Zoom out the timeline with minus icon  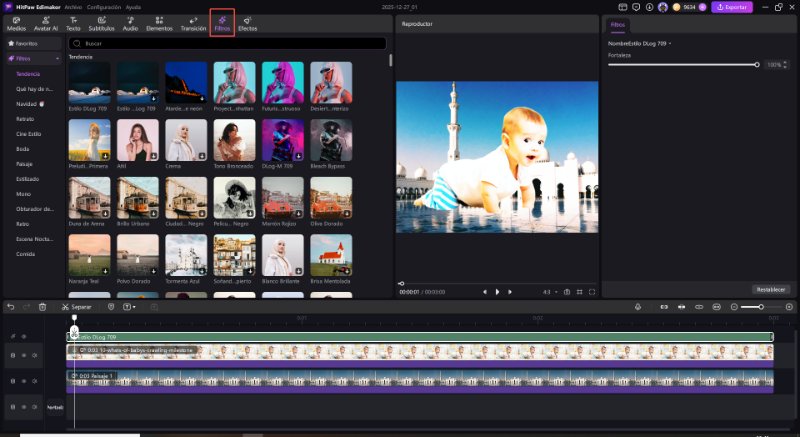(x=734, y=307)
